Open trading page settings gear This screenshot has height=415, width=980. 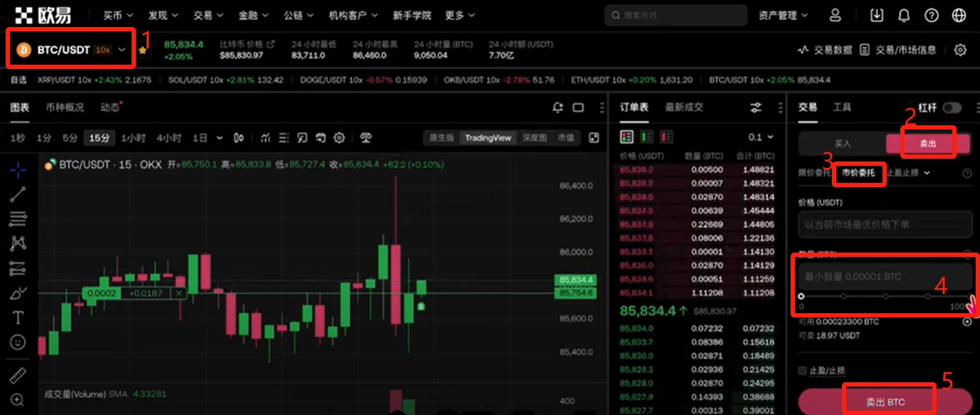point(960,50)
